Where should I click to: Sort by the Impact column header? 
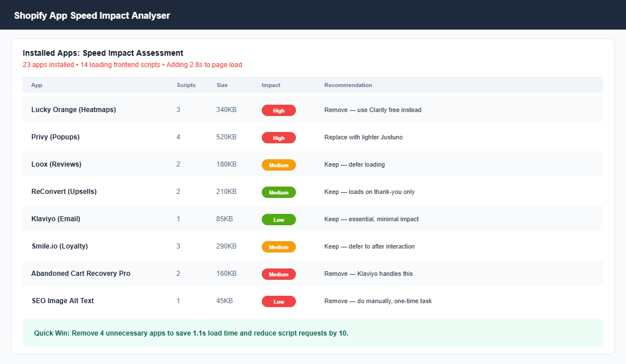click(270, 85)
